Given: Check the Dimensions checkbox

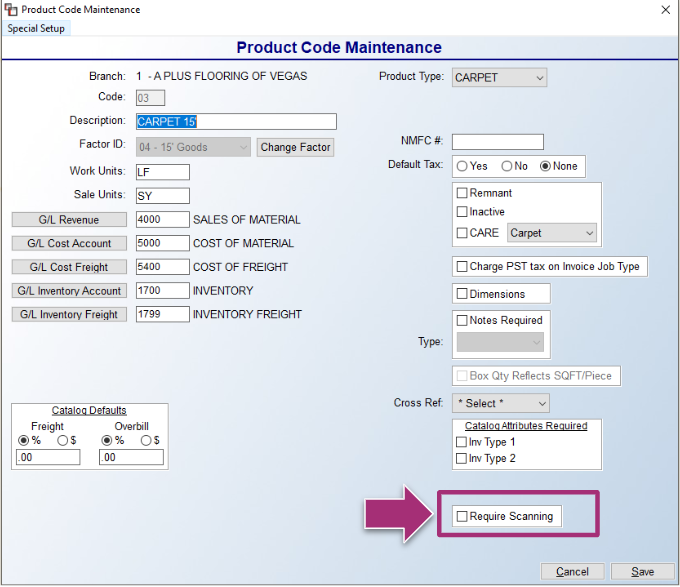Looking at the screenshot, I should tap(462, 294).
